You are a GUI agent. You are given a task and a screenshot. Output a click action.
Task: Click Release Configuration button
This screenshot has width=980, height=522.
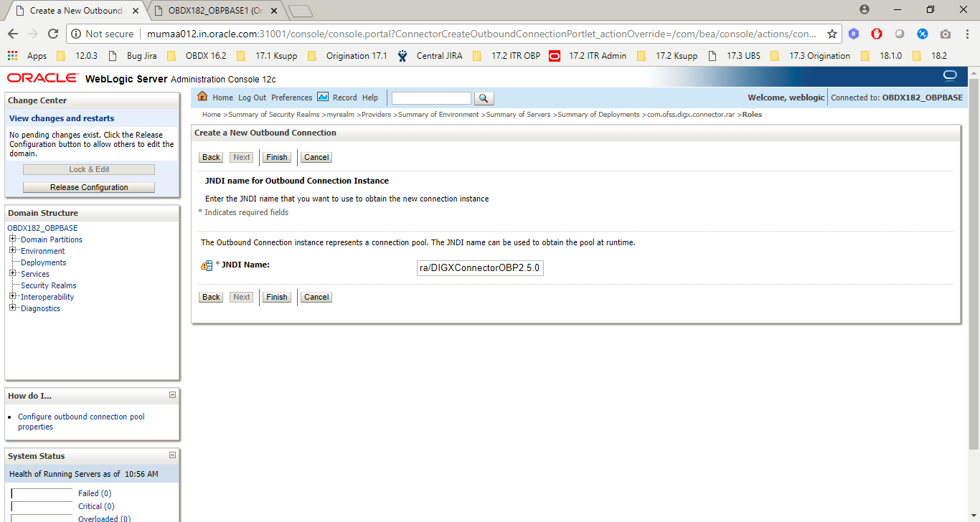coord(89,187)
